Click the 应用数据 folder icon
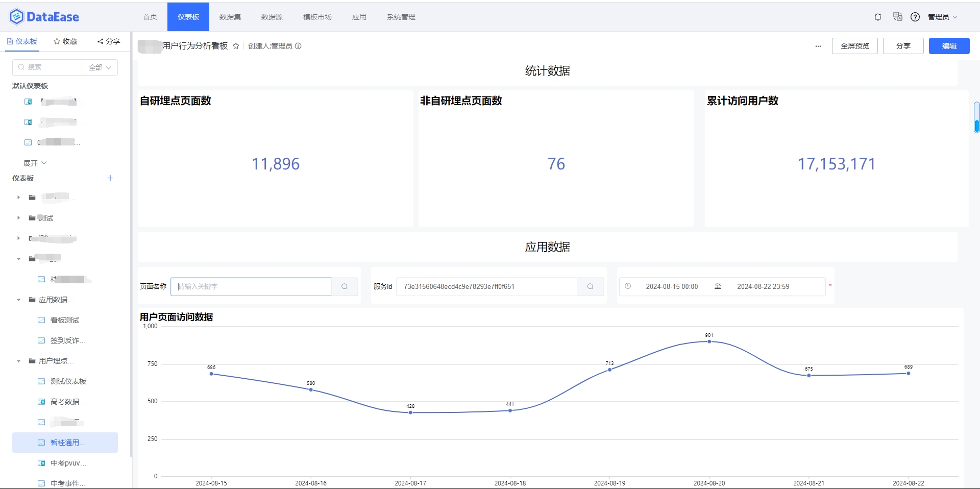This screenshot has height=489, width=980. [x=32, y=300]
